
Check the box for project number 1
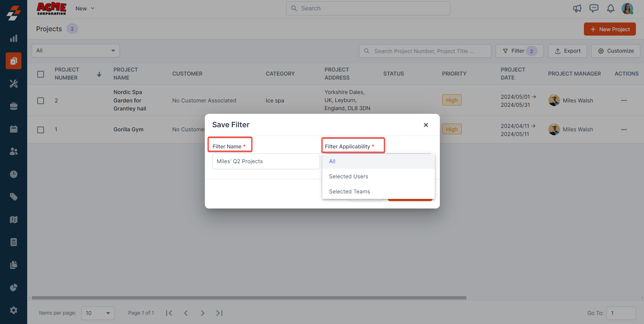(41, 130)
